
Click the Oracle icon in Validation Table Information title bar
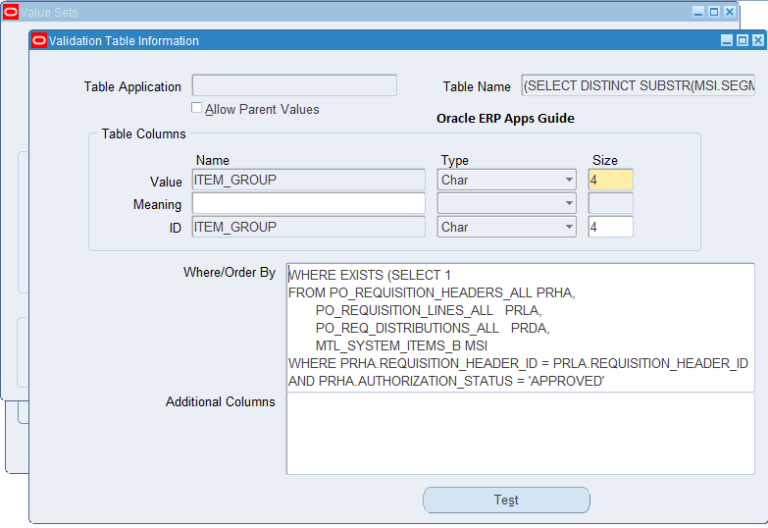tap(39, 41)
